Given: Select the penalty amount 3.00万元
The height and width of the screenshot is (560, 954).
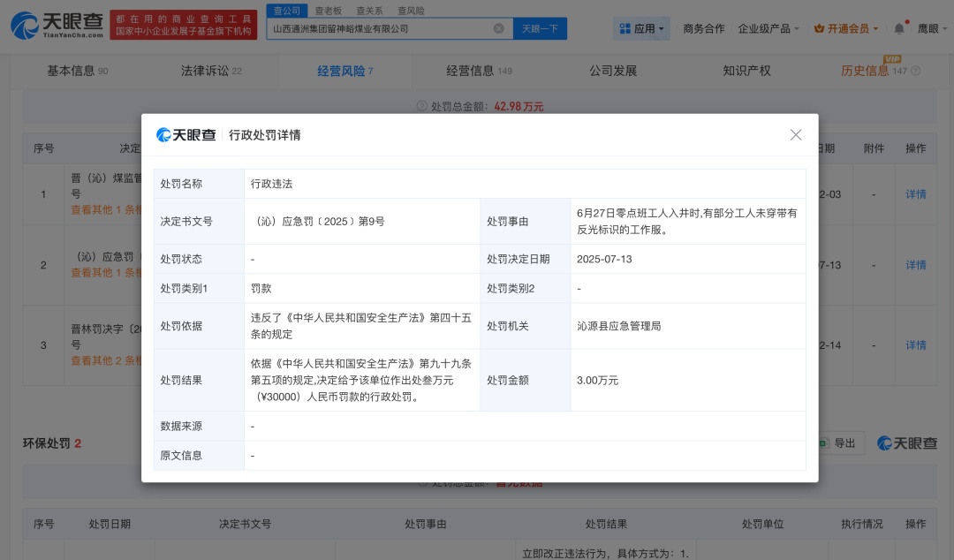Looking at the screenshot, I should tap(597, 380).
